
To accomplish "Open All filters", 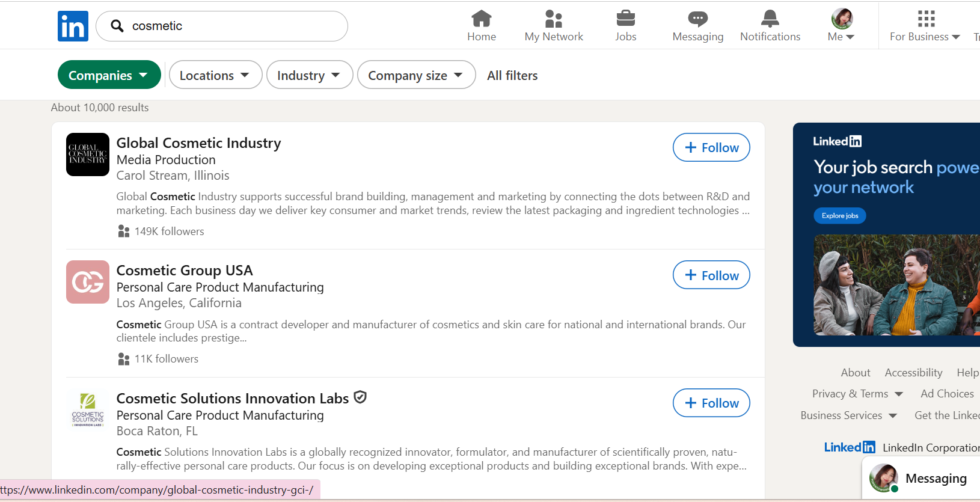I will click(512, 75).
